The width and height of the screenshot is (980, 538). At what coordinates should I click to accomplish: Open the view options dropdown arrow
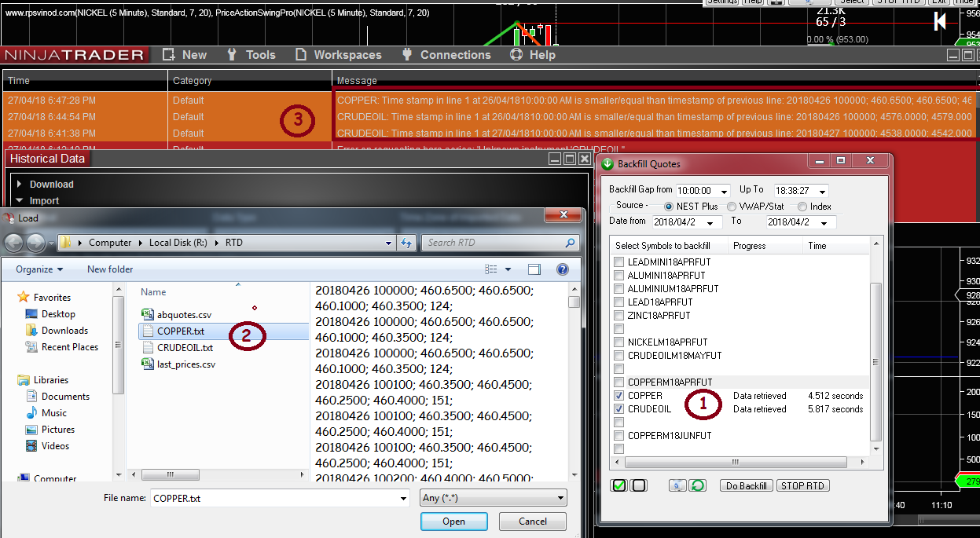[507, 269]
